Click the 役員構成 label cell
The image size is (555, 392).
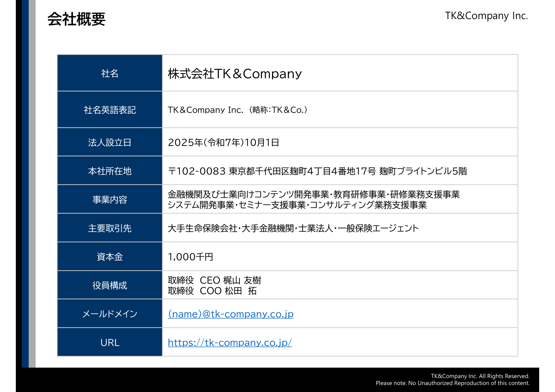[x=110, y=285]
